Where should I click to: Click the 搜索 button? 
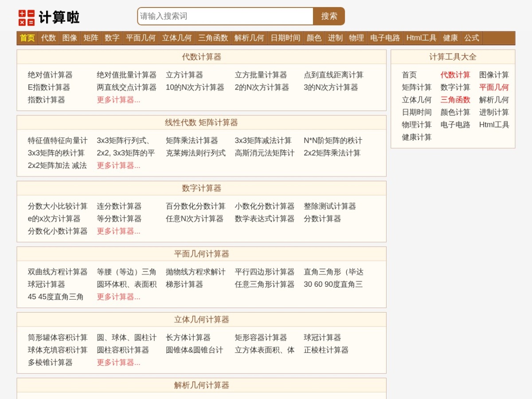click(x=329, y=16)
